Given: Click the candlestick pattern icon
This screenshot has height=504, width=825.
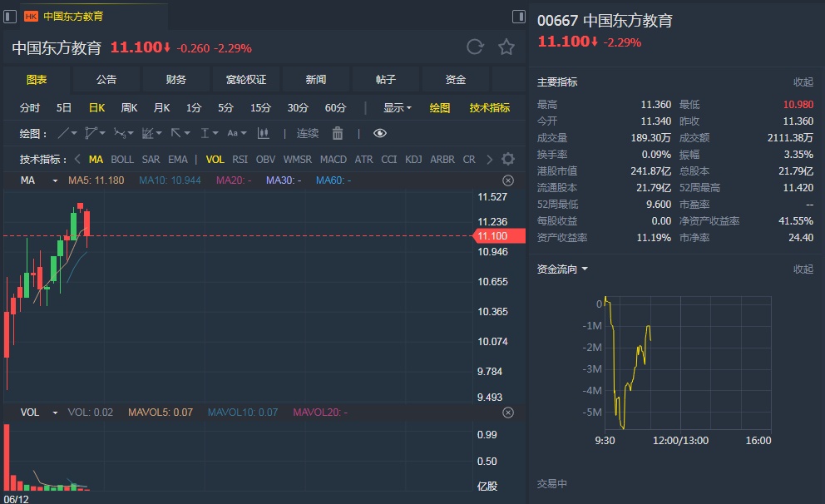Looking at the screenshot, I should 264,134.
